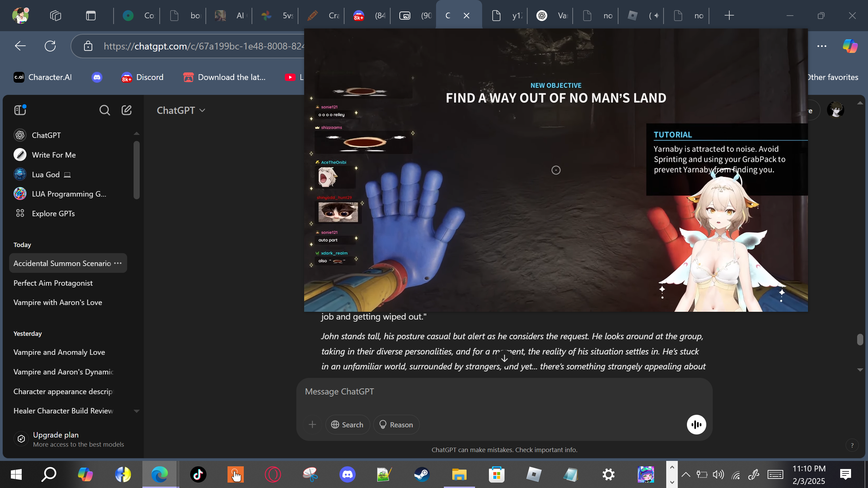Open the Edge profile avatar

coord(20,15)
